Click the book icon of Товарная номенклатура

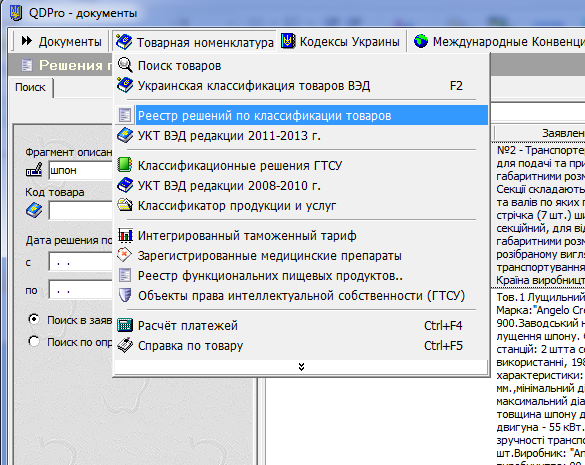click(124, 41)
